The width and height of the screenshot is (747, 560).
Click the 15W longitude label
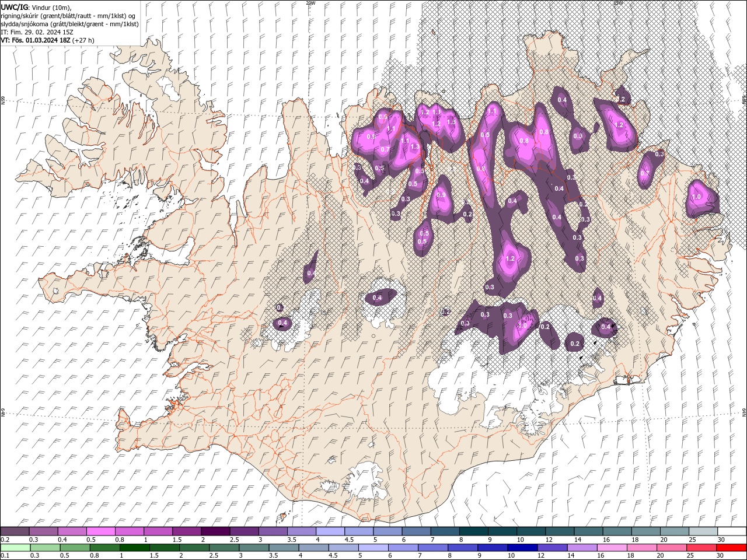pyautogui.click(x=617, y=3)
